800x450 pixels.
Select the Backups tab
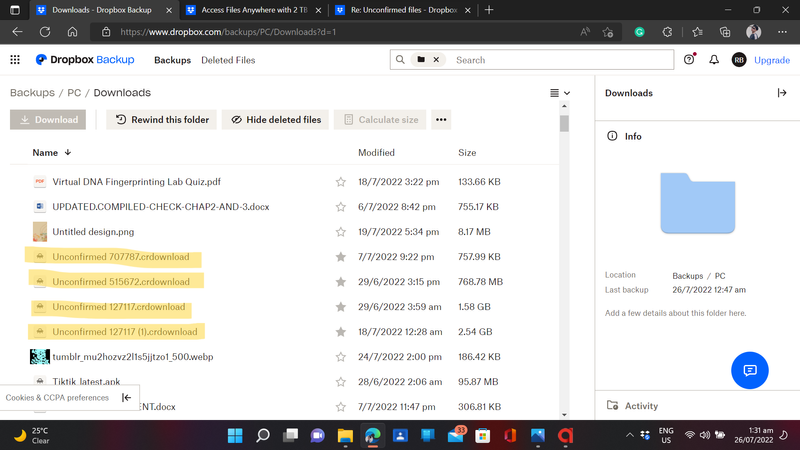[172, 60]
